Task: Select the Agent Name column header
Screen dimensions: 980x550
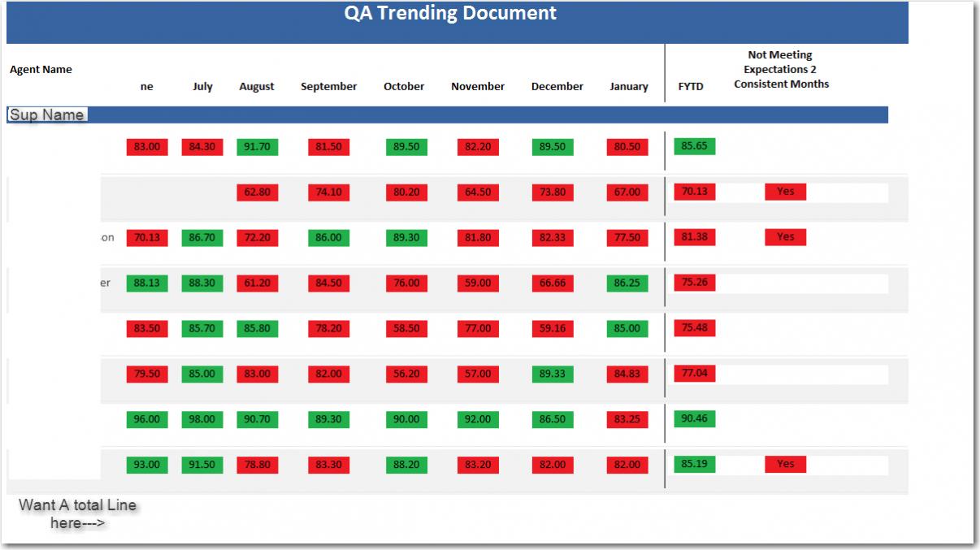Action: (41, 70)
